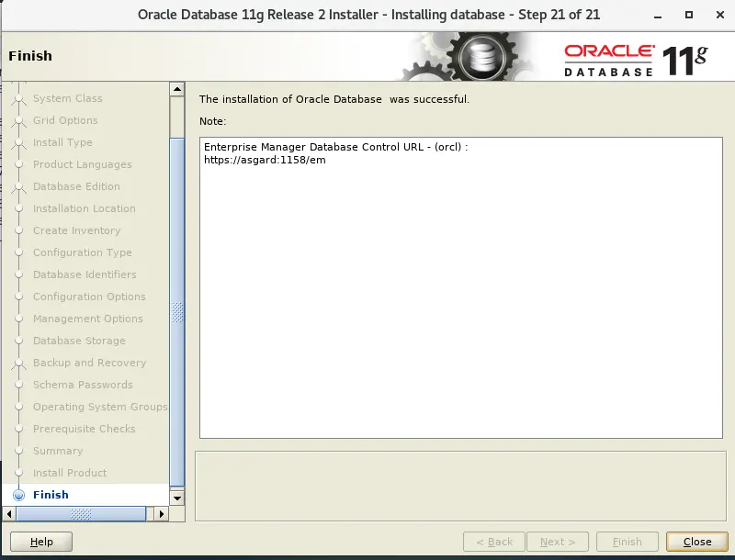Select the Install Product step

70,473
